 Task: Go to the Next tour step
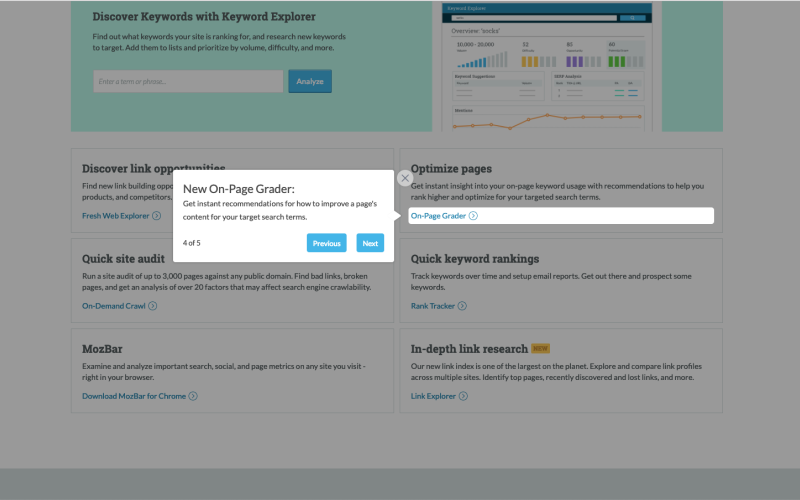click(x=370, y=243)
